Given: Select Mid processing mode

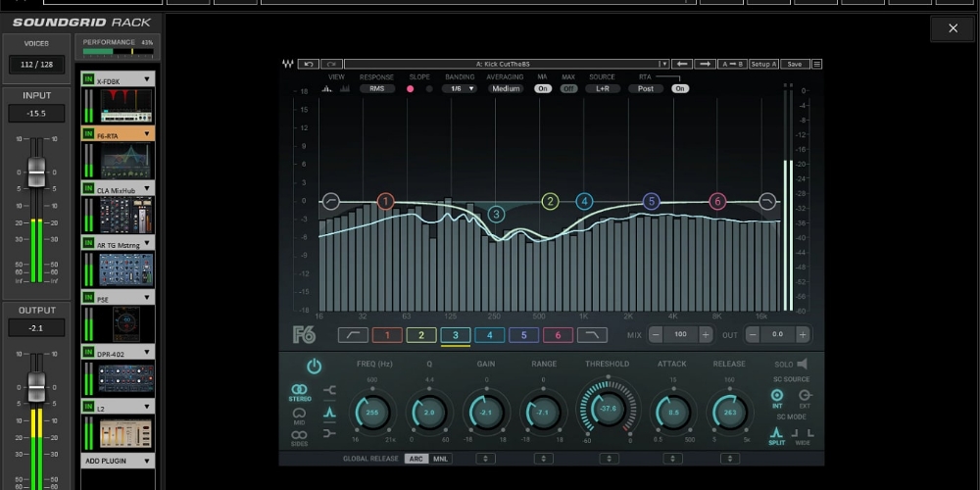Looking at the screenshot, I should (x=299, y=416).
